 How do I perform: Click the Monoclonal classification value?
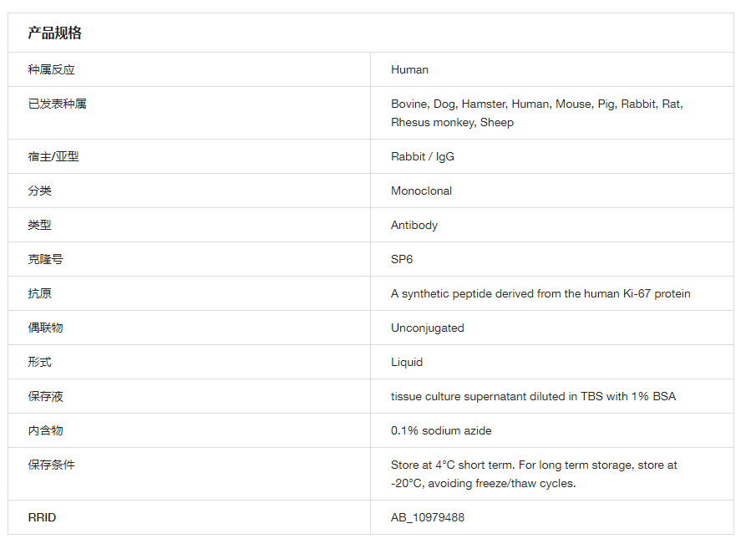point(421,191)
